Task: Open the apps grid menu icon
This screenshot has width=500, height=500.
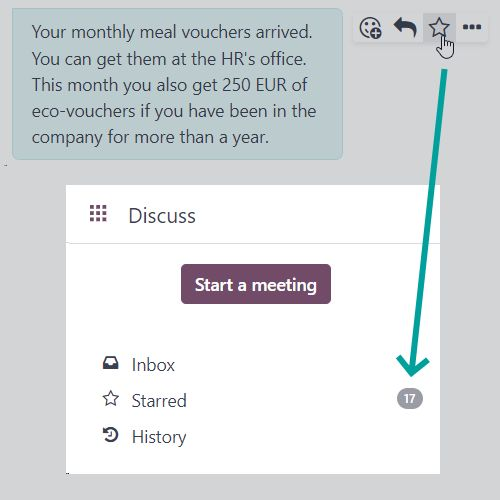Action: pyautogui.click(x=98, y=213)
